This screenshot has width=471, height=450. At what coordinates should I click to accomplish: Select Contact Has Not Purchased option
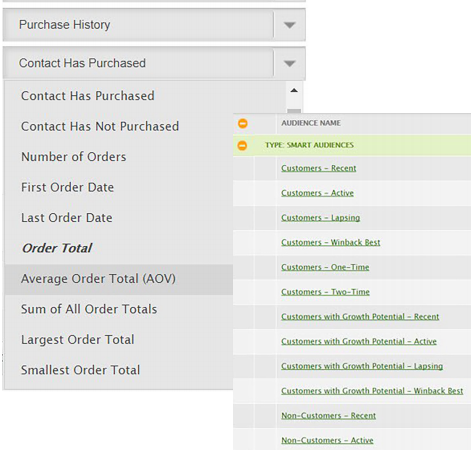tap(100, 126)
